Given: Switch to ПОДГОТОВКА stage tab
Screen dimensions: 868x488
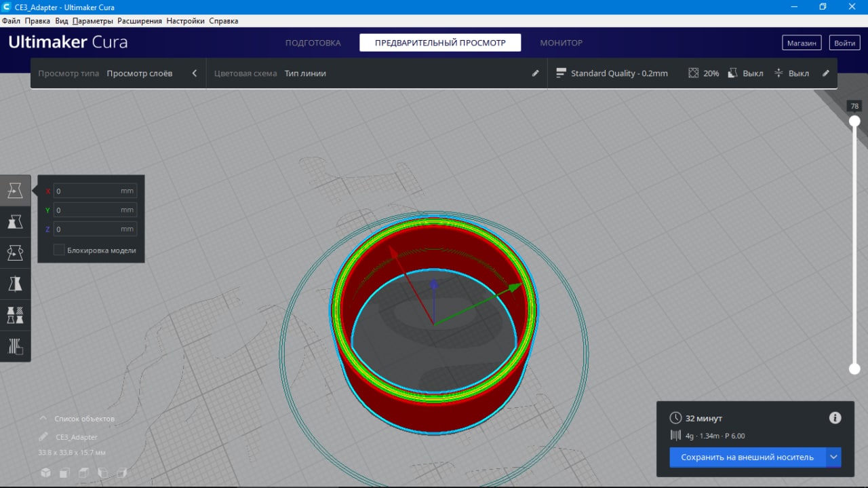Looking at the screenshot, I should (x=313, y=43).
